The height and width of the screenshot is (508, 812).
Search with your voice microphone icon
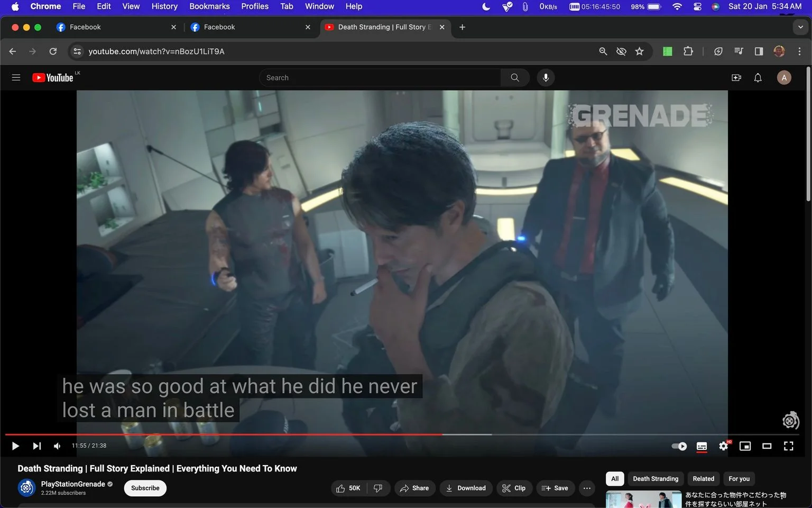click(546, 78)
